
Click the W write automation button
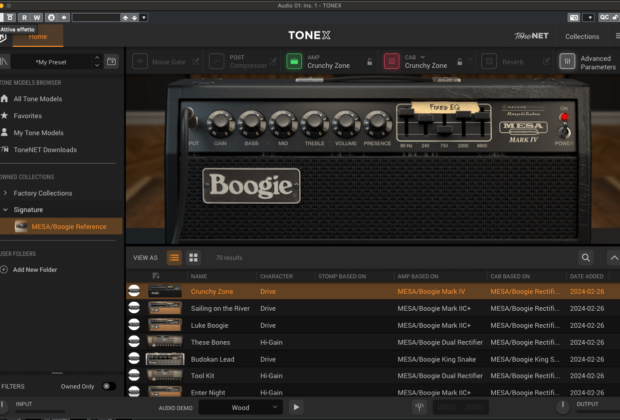click(37, 17)
